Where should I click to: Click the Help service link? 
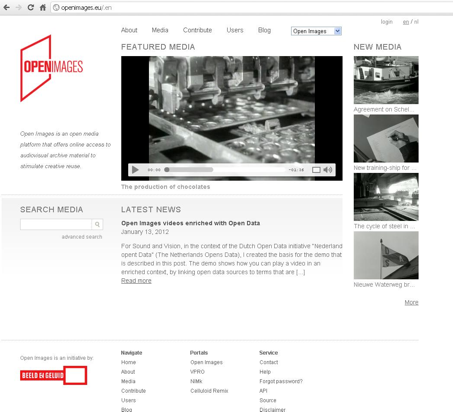tap(265, 372)
